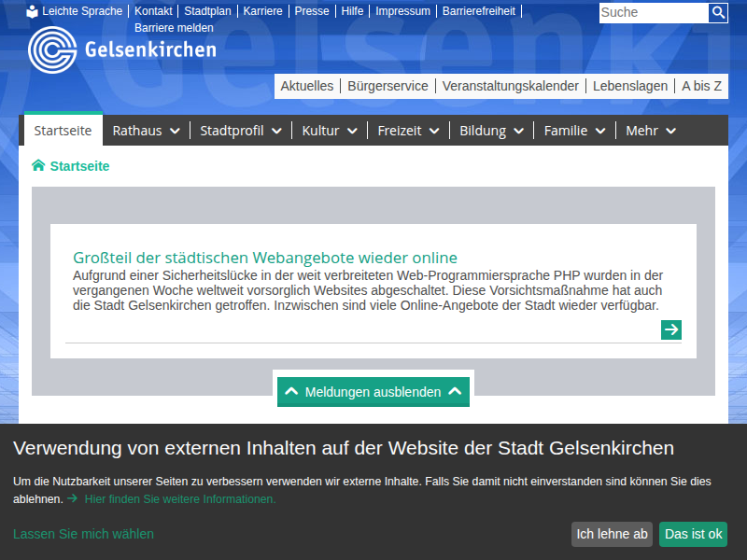
Task: Click Lassen Sie mich wählen
Action: point(83,534)
